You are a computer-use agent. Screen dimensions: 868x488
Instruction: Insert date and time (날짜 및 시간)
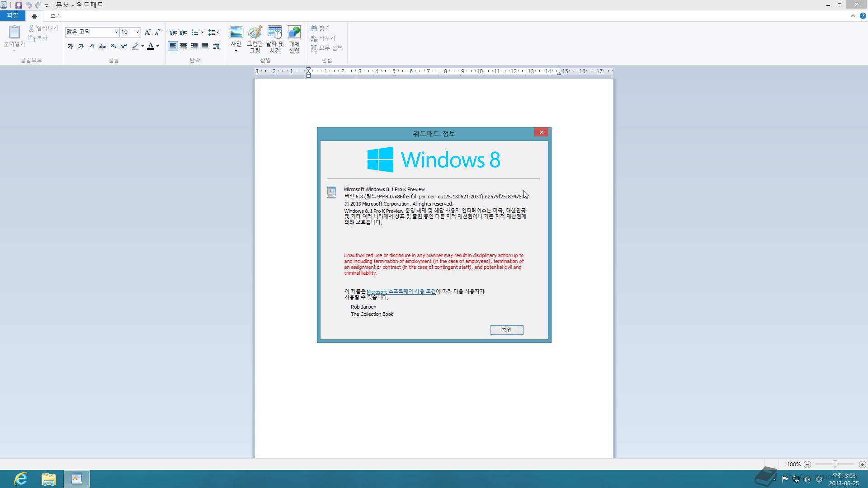(274, 39)
